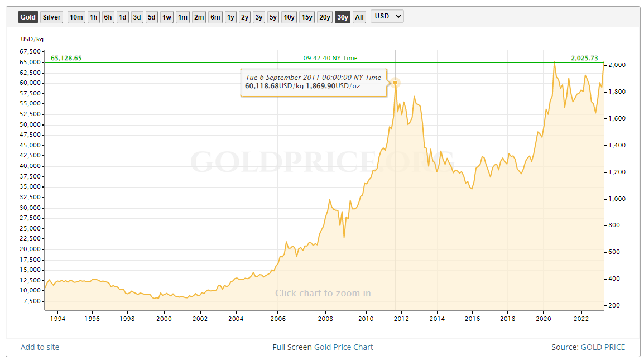Set chart range to 6h
The image size is (644, 360).
tap(108, 17)
